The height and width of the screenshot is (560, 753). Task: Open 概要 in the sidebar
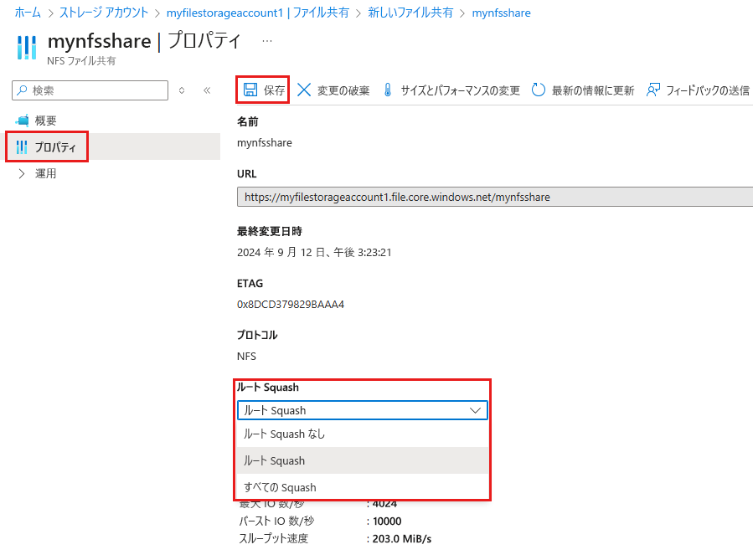pos(45,121)
